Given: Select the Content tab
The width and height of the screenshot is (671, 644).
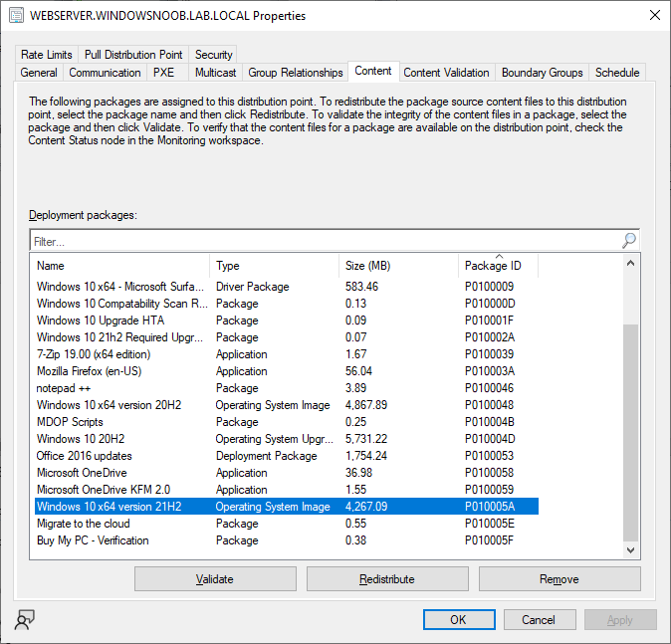Looking at the screenshot, I should pyautogui.click(x=373, y=71).
